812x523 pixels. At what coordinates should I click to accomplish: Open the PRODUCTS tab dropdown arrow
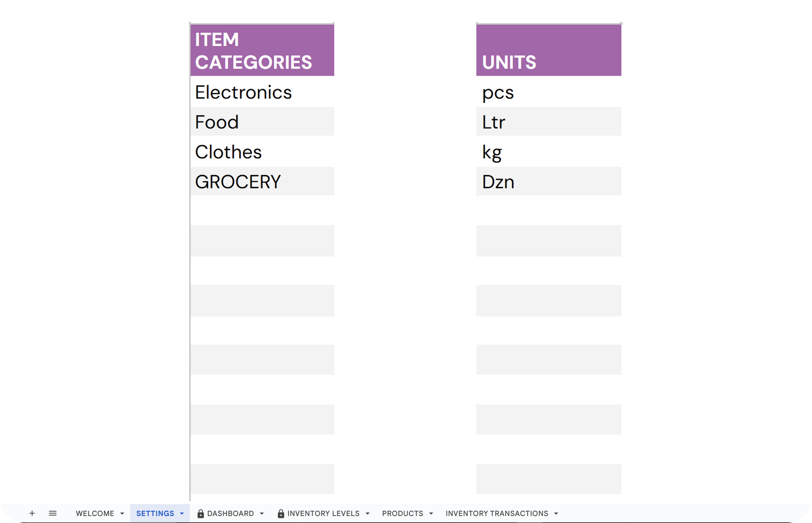click(x=431, y=514)
